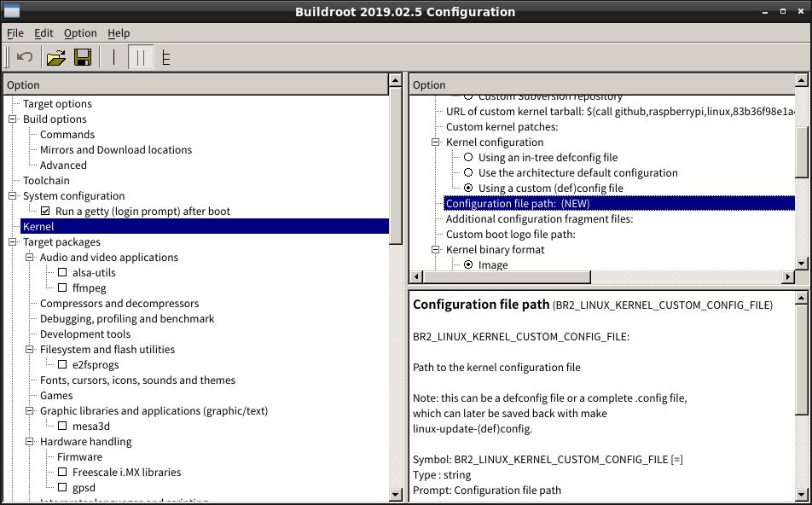Screen dimensions: 812x505
Task: Select Custom boot logo file path row
Action: (x=511, y=234)
